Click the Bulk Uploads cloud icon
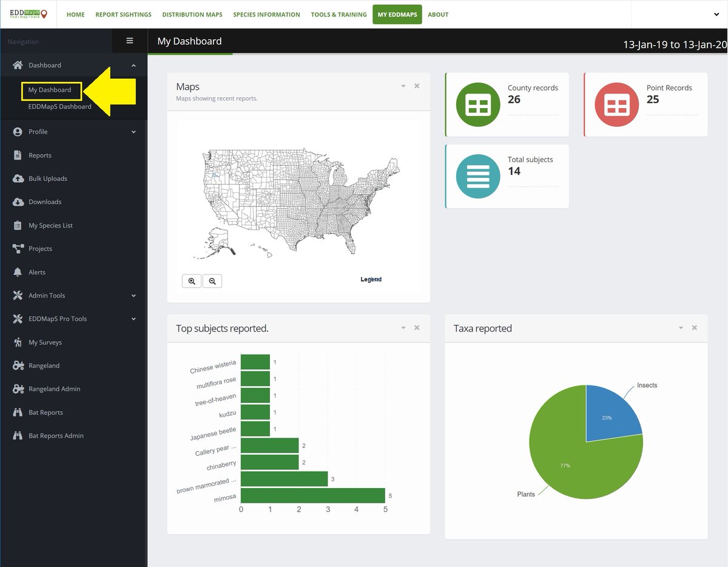This screenshot has width=728, height=567. pos(18,178)
